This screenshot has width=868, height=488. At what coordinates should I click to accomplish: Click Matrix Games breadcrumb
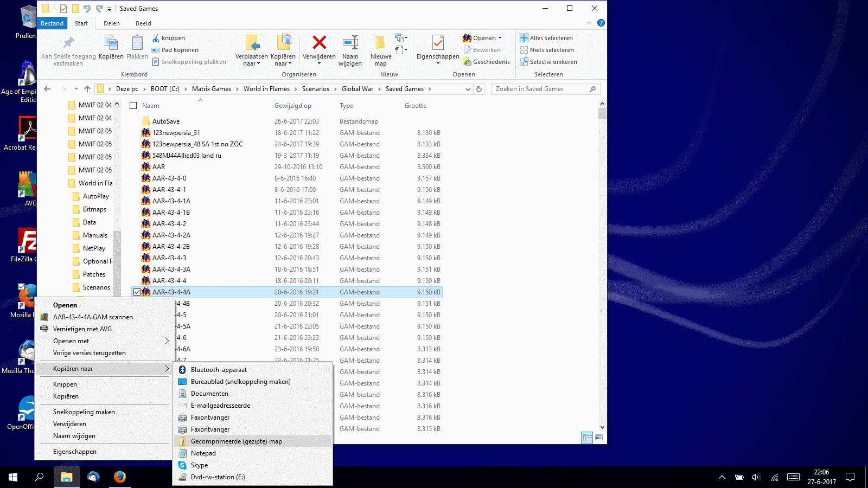point(212,89)
